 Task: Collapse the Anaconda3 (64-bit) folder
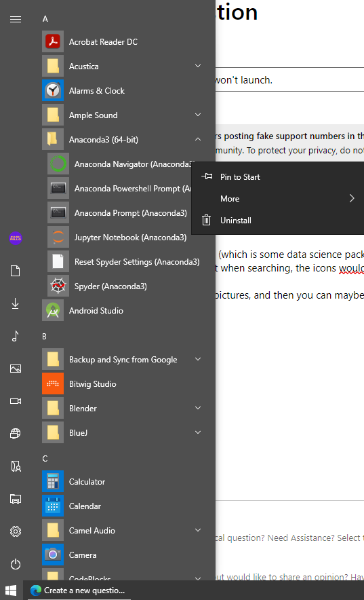click(x=198, y=139)
